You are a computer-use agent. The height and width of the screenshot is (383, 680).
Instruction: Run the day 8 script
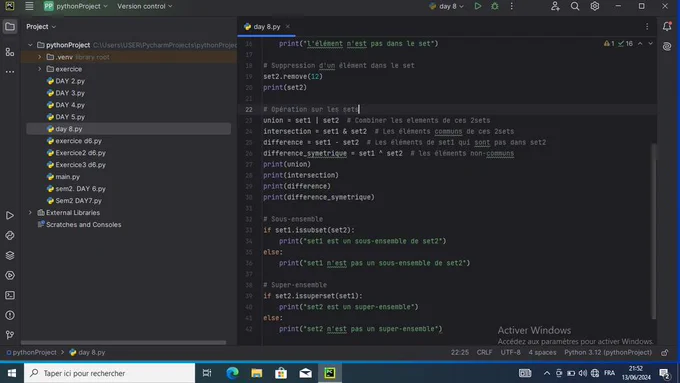click(x=477, y=6)
